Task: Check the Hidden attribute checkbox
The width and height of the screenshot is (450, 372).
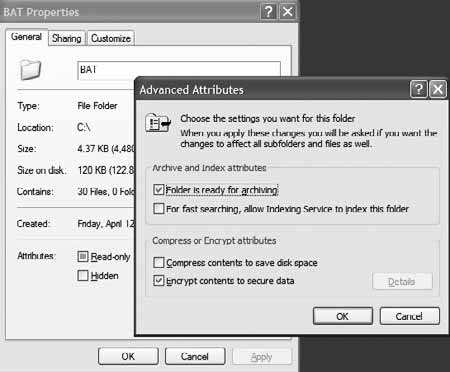Action: coord(83,276)
